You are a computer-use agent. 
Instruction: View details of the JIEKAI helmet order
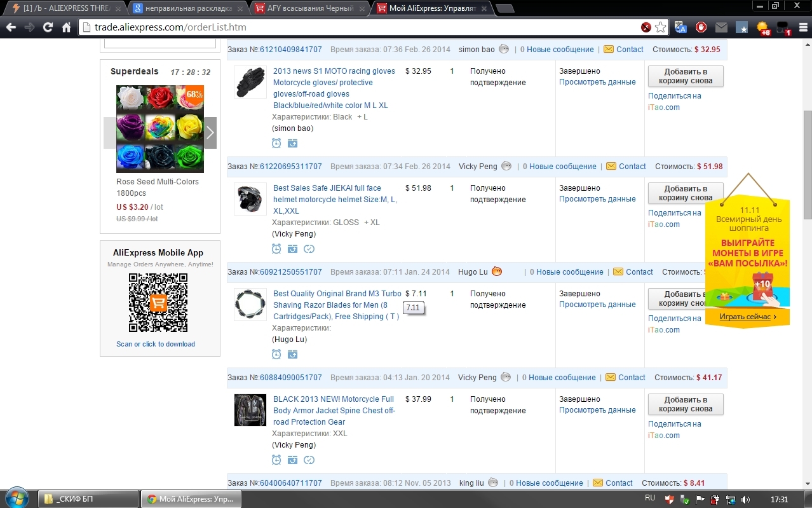[597, 199]
